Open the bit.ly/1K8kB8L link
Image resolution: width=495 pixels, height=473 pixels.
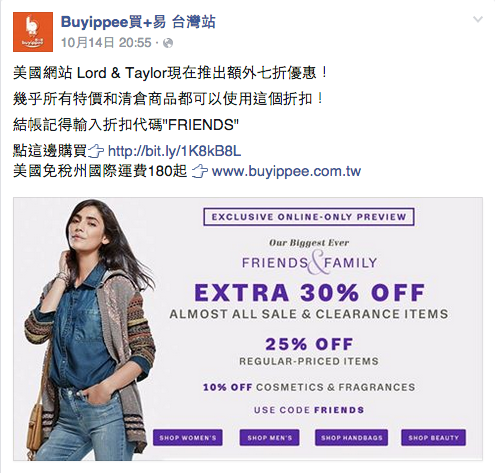click(174, 151)
